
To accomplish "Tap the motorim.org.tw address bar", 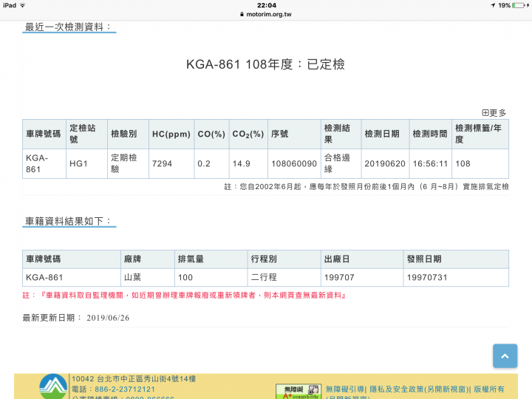I will pyautogui.click(x=266, y=14).
